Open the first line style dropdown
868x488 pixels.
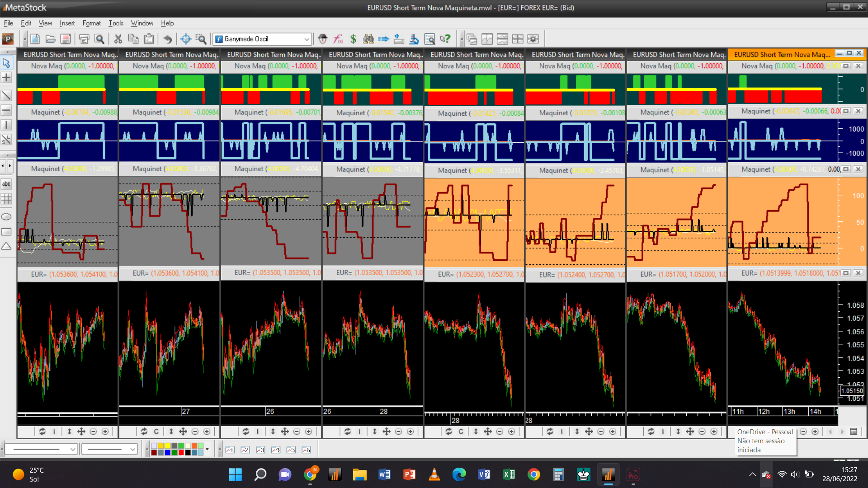72,449
